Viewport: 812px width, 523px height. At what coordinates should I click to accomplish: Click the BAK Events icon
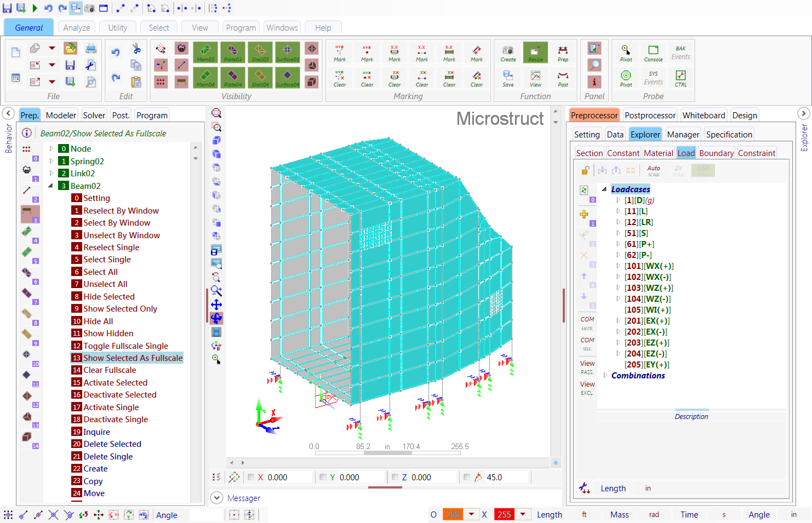pos(681,53)
